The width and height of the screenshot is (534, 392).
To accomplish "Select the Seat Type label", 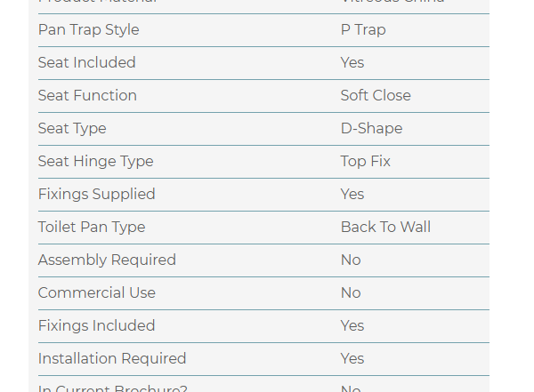I will coord(72,129).
